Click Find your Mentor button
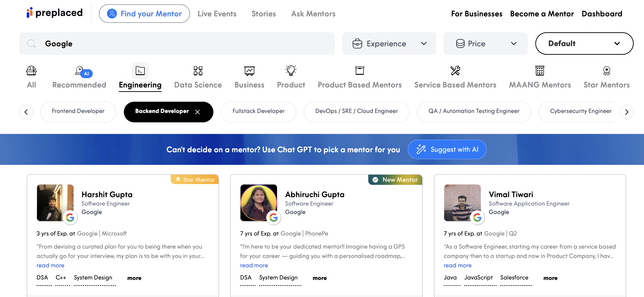Image resolution: width=644 pixels, height=297 pixels. (x=144, y=14)
